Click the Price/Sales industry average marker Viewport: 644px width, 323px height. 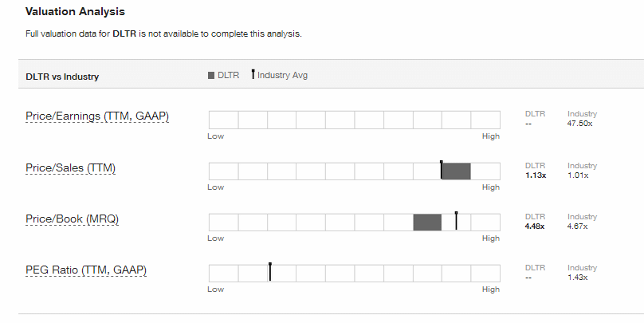click(x=442, y=170)
